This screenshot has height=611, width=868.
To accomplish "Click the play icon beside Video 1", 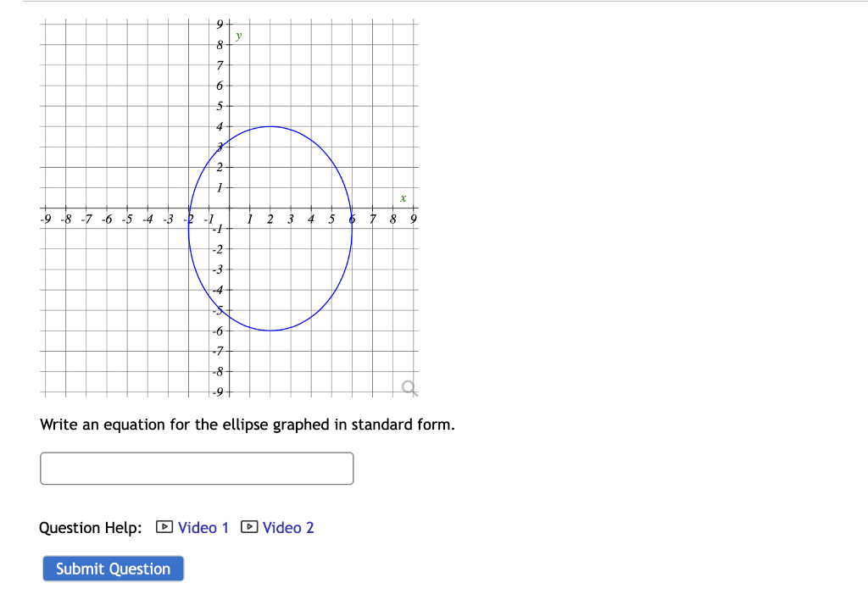I will point(163,527).
